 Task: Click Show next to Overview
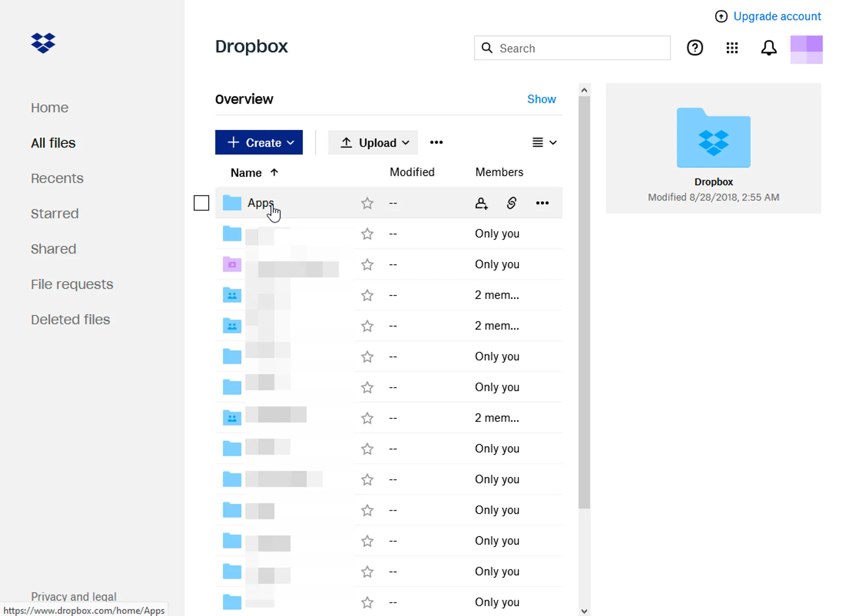[x=541, y=99]
